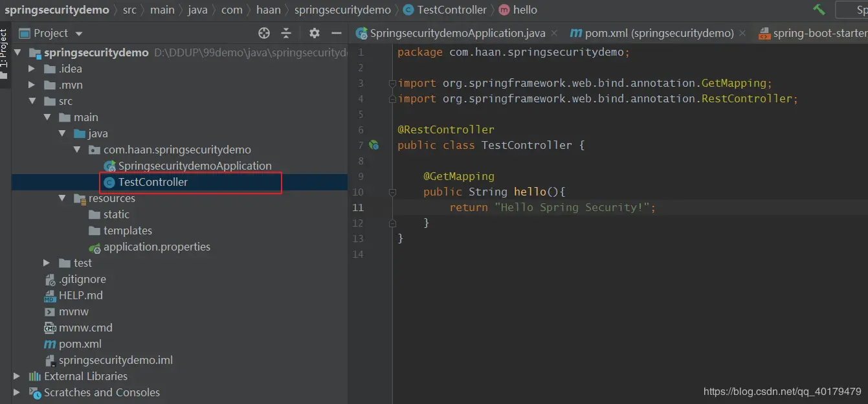The image size is (868, 404).
Task: Click the "Hello Spring Security!" string
Action: (x=572, y=207)
